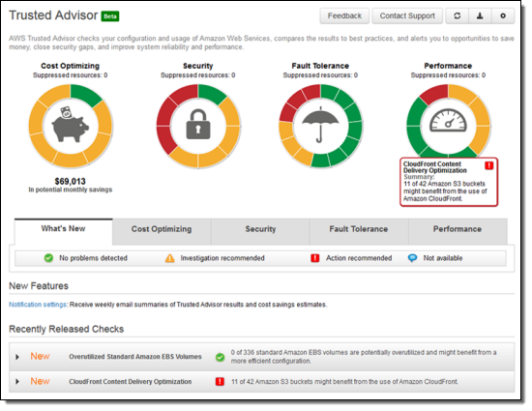Click the Feedback button

pyautogui.click(x=344, y=15)
